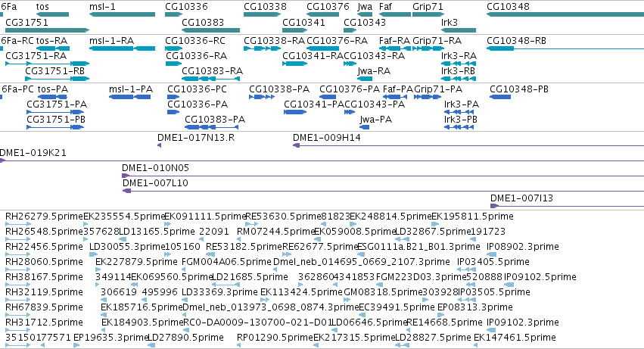Select EST RH67839.5prime
This screenshot has height=349, width=644.
coord(18,315)
